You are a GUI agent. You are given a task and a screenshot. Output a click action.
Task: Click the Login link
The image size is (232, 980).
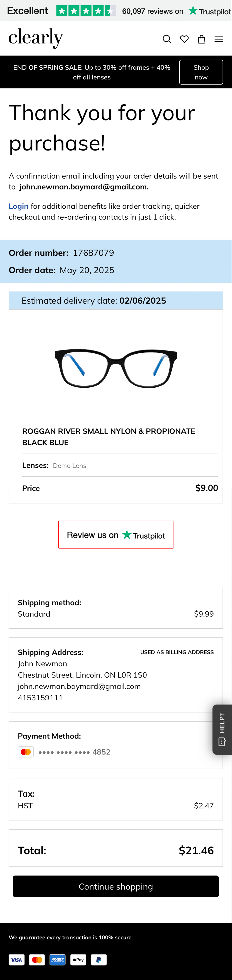pyautogui.click(x=19, y=206)
